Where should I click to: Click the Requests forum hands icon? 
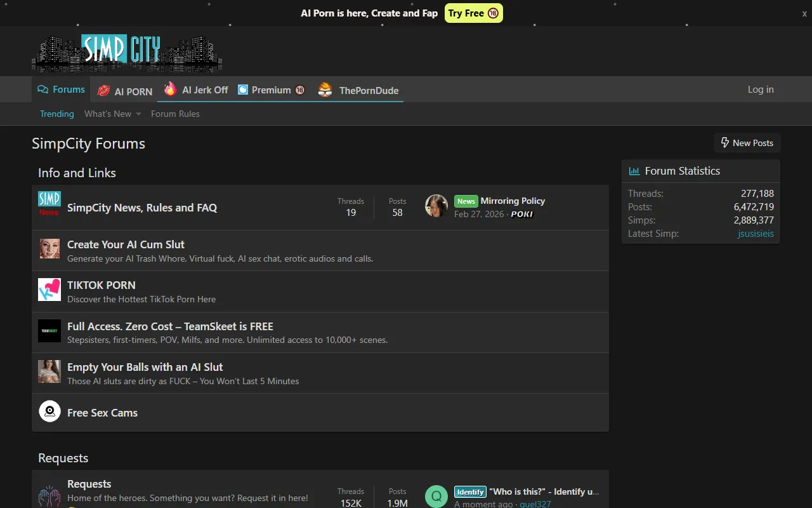(49, 496)
